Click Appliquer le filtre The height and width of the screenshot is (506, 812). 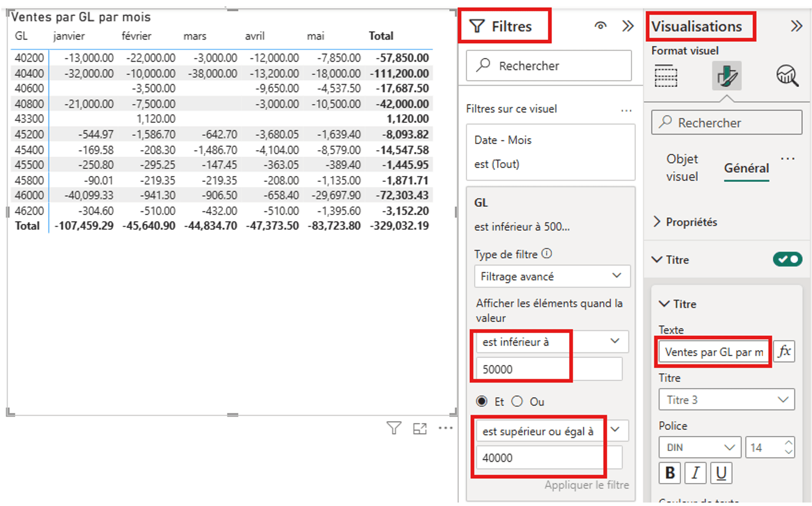[586, 485]
